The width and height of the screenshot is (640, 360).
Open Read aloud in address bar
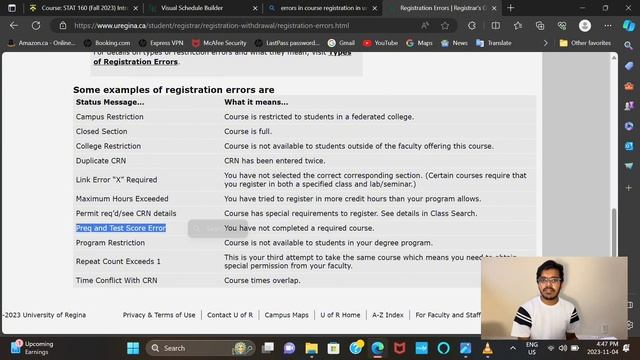[425, 26]
